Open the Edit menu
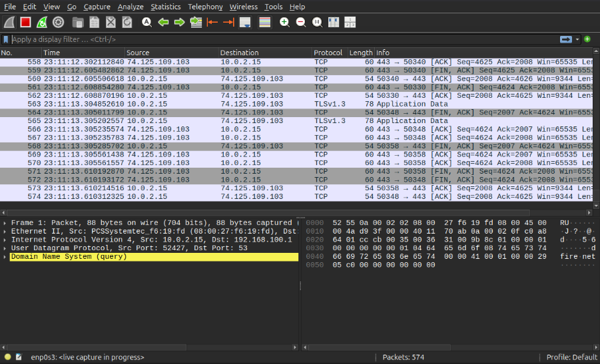This screenshot has width=600, height=364. [29, 7]
